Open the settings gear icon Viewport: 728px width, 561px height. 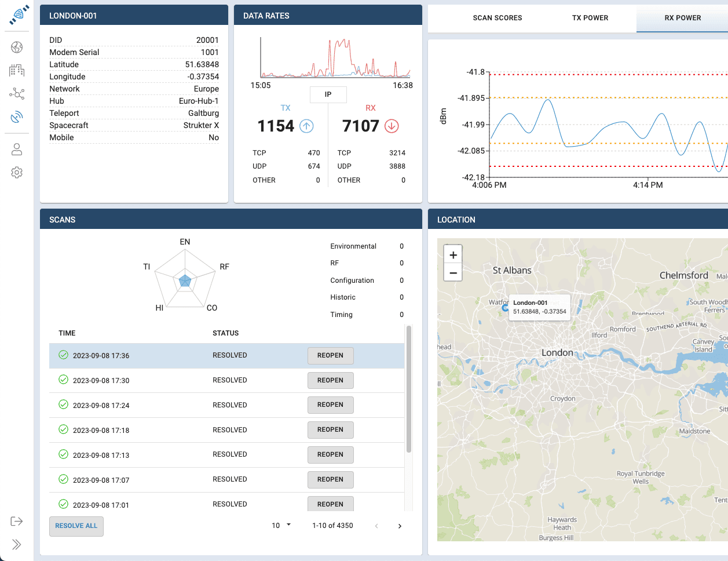click(x=17, y=172)
